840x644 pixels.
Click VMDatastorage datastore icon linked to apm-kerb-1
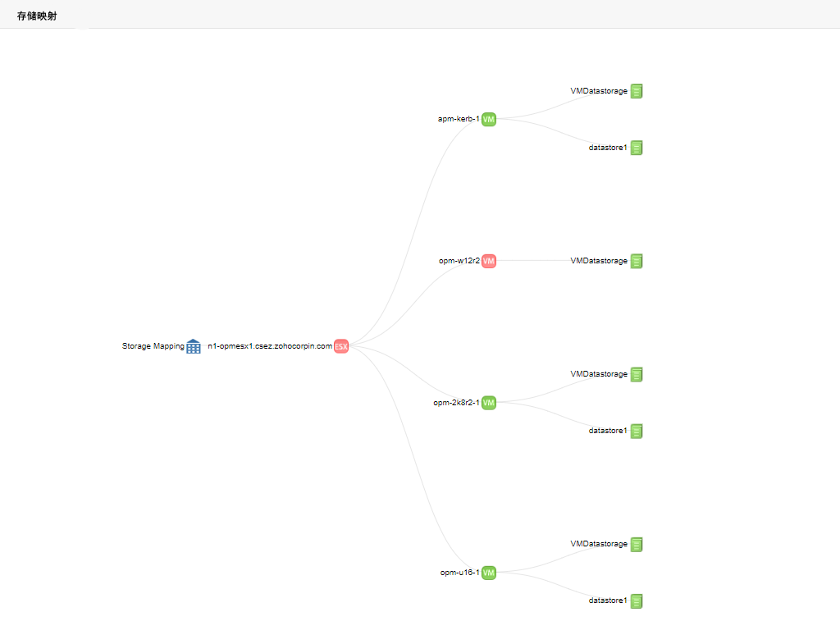tap(637, 91)
